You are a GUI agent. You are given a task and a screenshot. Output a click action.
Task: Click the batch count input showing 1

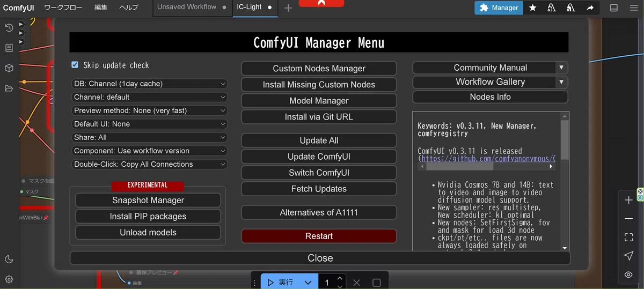(327, 283)
